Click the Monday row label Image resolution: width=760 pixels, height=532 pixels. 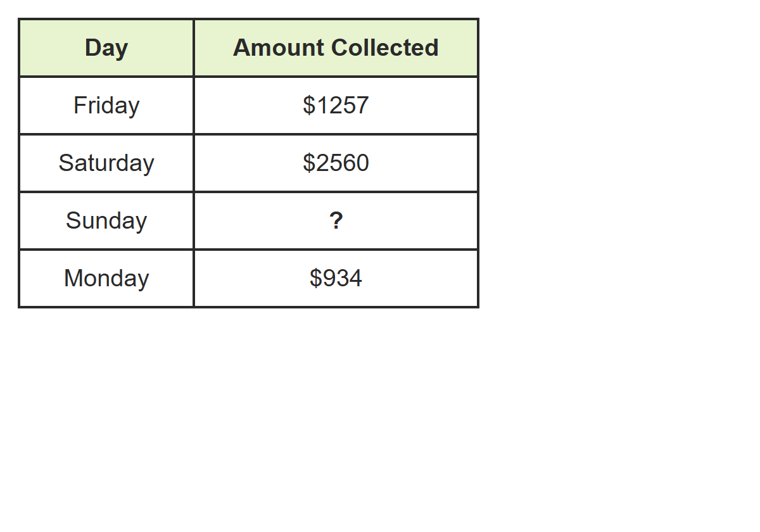(x=106, y=278)
